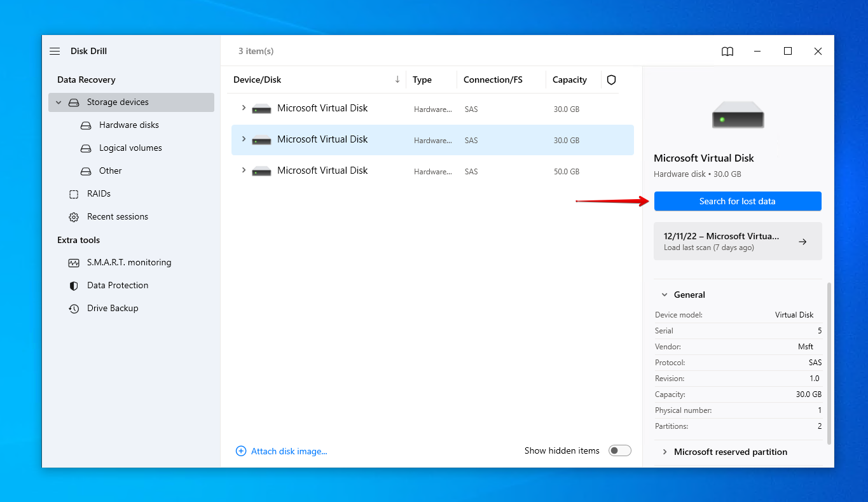Click the disk icon of the 50.0 GB drive
Screen dimensions: 868x502
(261, 171)
